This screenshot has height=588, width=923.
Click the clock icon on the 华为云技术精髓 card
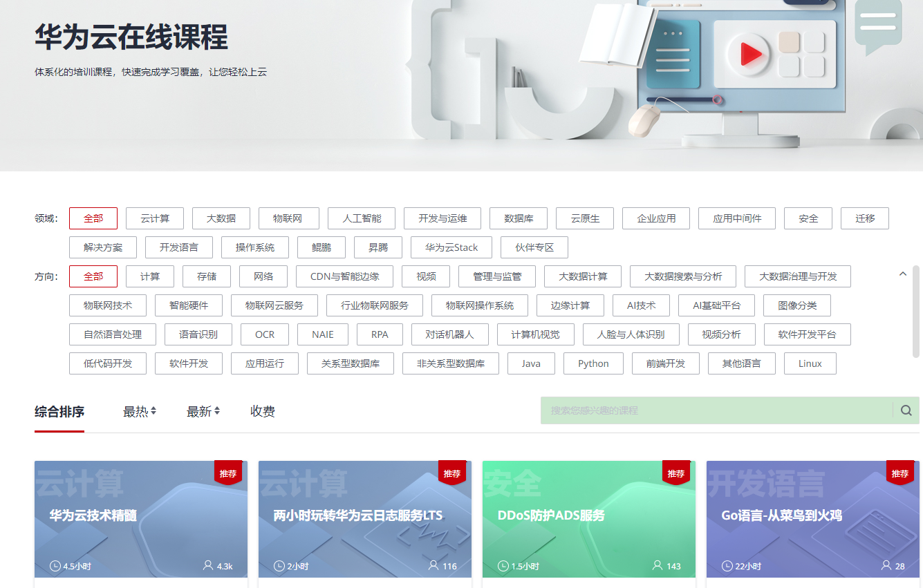55,566
